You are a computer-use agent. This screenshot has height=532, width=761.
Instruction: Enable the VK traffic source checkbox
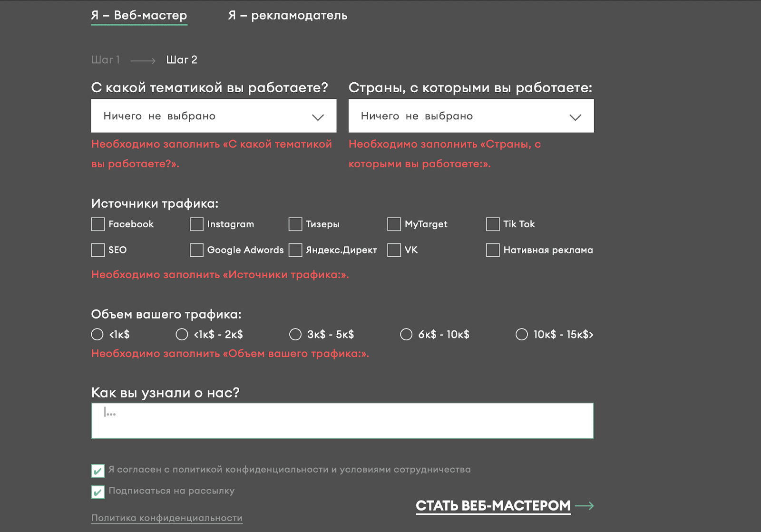point(394,250)
